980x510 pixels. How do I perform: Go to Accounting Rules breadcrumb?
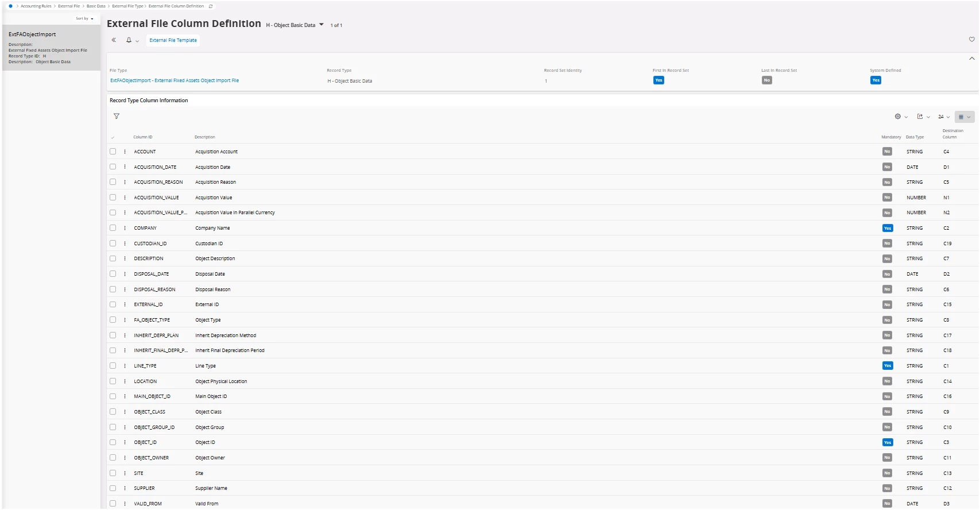click(36, 6)
